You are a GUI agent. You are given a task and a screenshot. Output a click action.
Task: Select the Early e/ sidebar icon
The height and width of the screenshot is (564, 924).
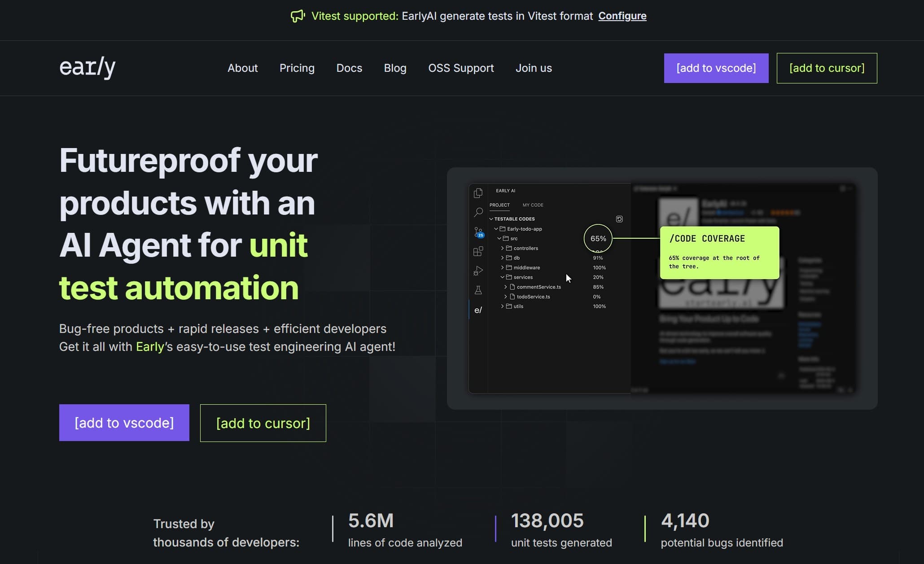[478, 310]
